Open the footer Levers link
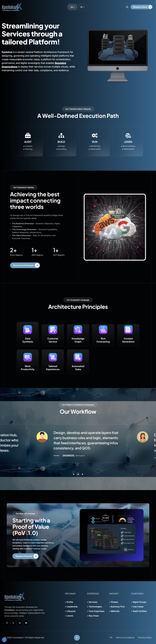The height and width of the screenshot is (644, 156). point(70,616)
